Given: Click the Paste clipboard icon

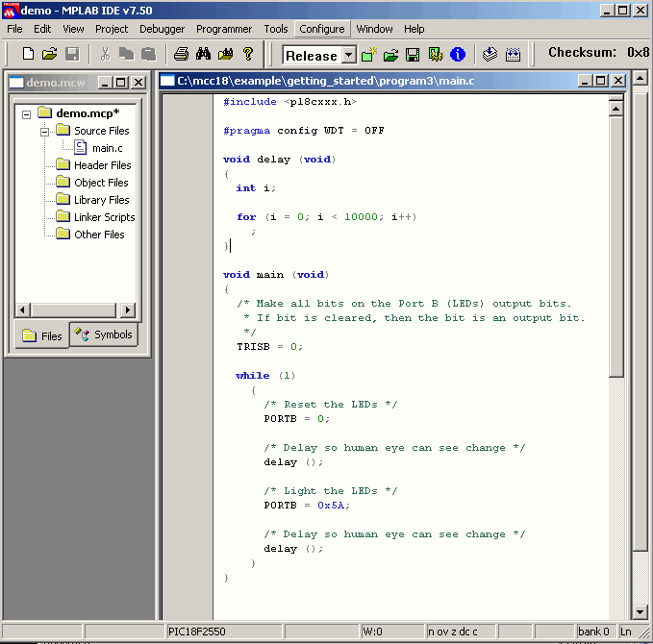Looking at the screenshot, I should coord(148,54).
